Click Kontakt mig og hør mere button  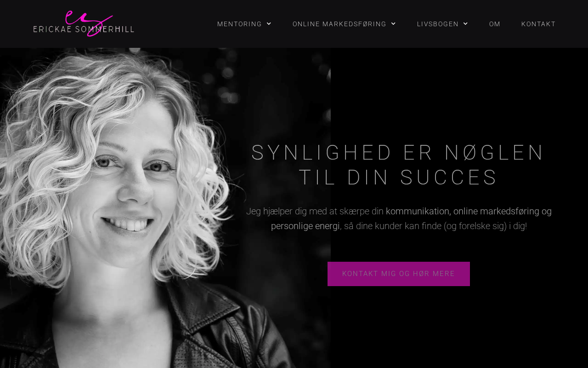399,274
